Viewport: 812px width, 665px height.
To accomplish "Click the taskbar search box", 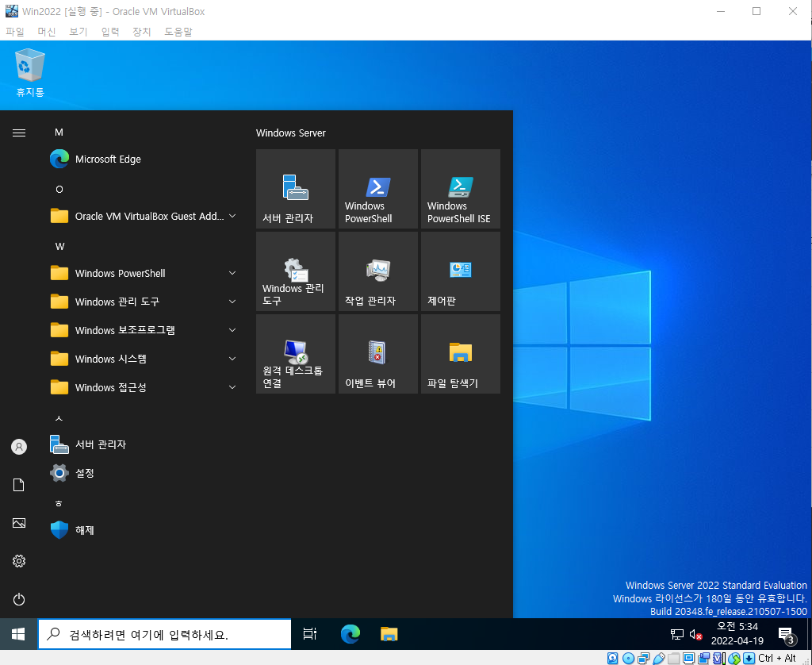I will [x=164, y=634].
